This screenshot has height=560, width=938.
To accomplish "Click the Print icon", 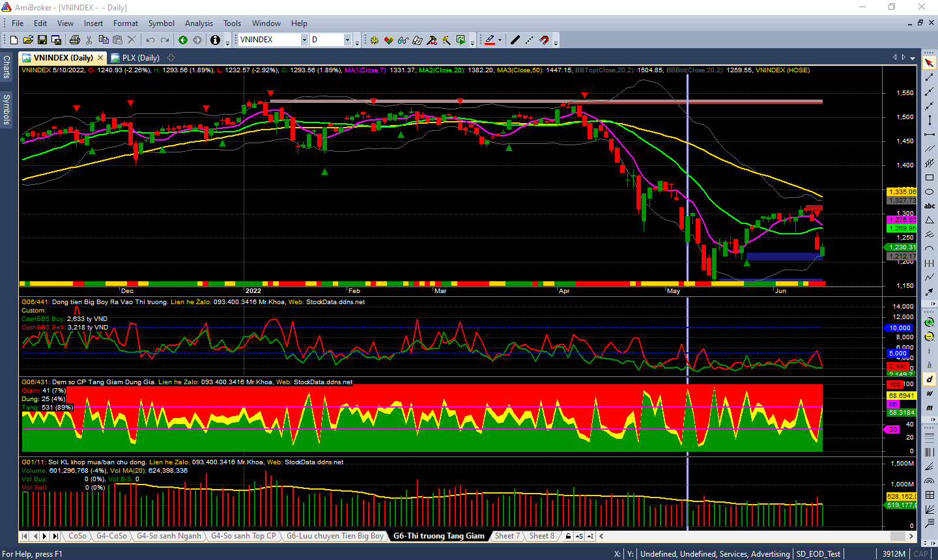I will pos(74,40).
